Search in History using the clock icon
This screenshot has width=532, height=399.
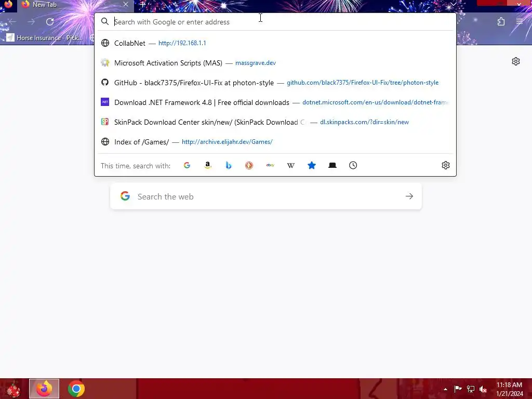point(353,165)
